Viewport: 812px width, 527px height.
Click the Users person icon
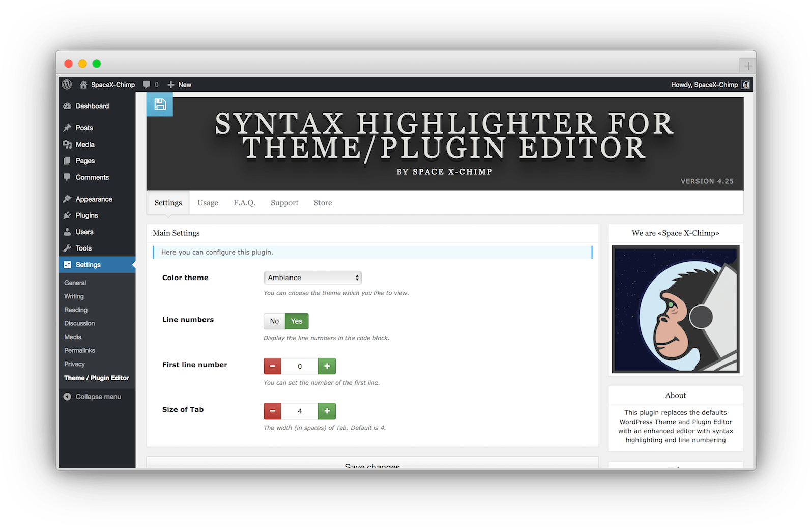tap(67, 232)
